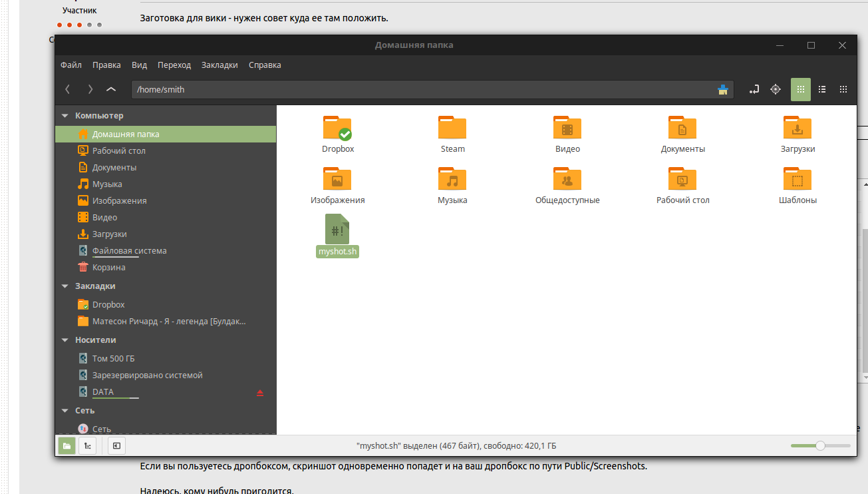Select Домашняя папка in sidebar
Screen dimensions: 868x494
click(166, 134)
